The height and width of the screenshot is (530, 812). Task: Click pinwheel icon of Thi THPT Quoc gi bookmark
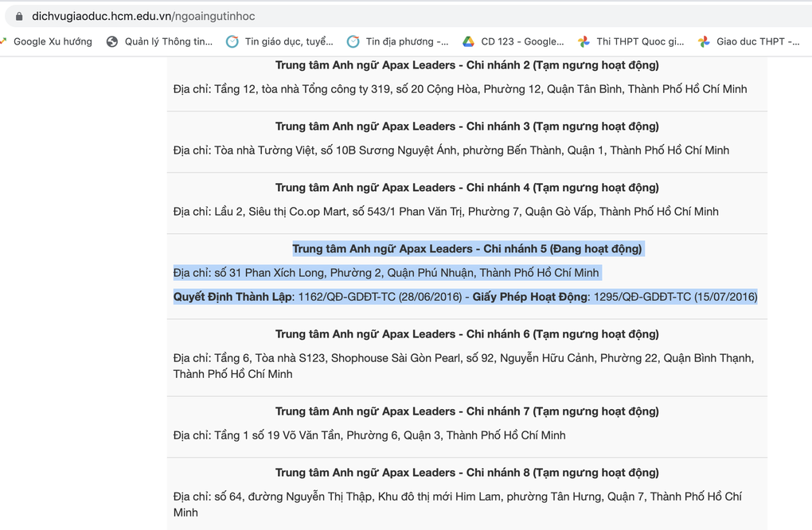[x=584, y=41]
